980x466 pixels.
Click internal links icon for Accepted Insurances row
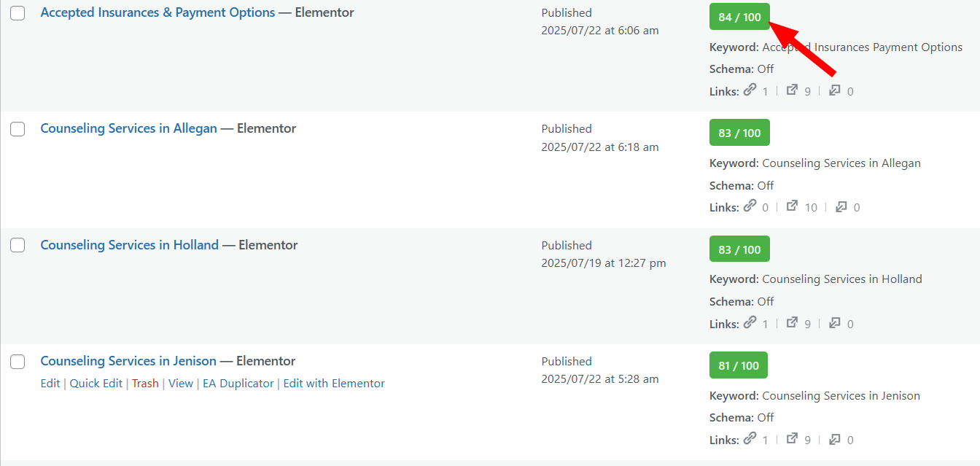tap(750, 90)
